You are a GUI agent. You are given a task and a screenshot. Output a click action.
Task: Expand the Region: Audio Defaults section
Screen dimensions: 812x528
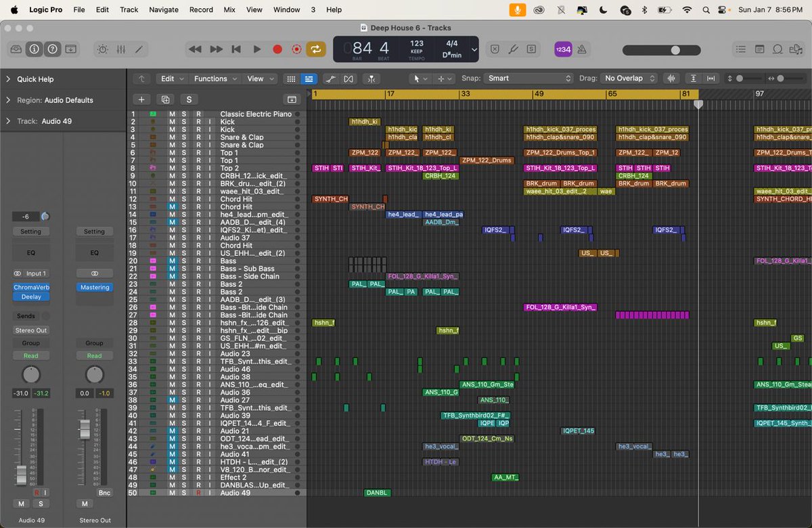(8, 100)
